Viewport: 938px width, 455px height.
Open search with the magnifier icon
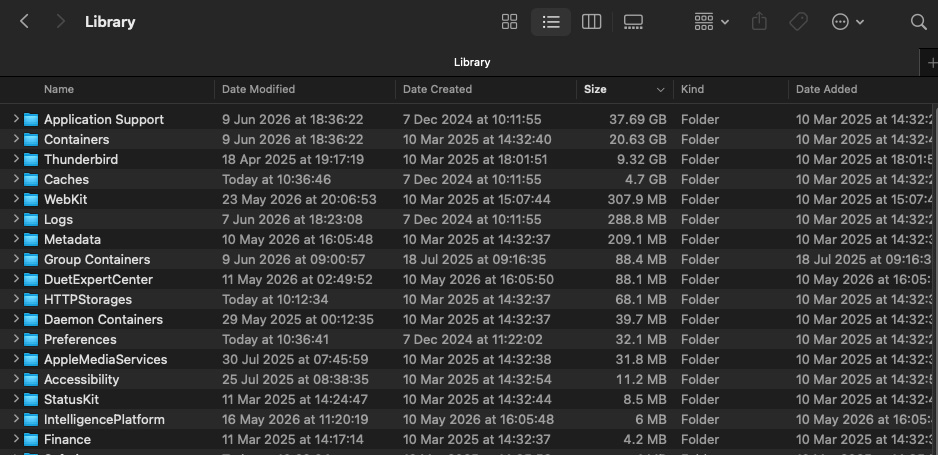918,22
